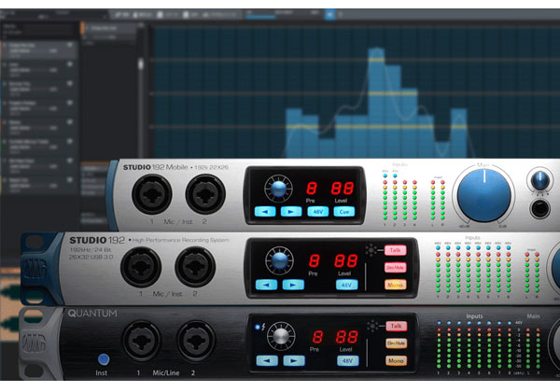Toggle the Mono button on Quantum

(x=396, y=361)
